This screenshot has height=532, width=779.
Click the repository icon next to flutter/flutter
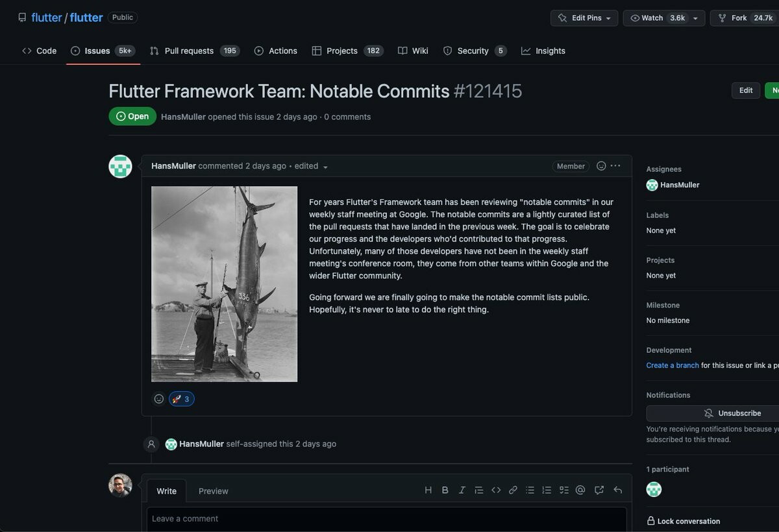point(22,18)
